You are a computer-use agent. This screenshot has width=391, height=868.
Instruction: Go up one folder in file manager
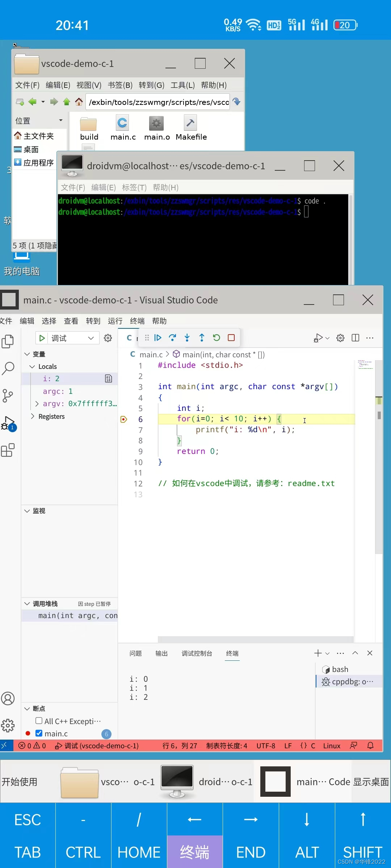point(67,102)
